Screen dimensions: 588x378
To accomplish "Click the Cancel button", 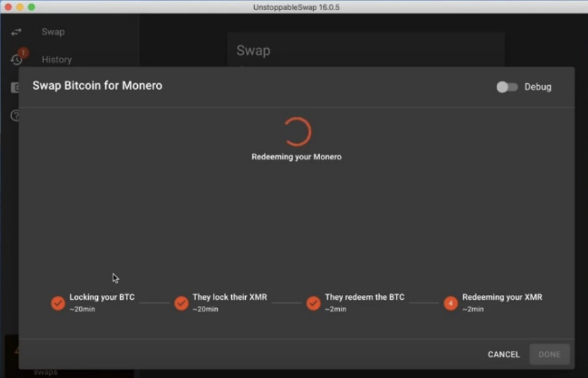I will (x=503, y=354).
